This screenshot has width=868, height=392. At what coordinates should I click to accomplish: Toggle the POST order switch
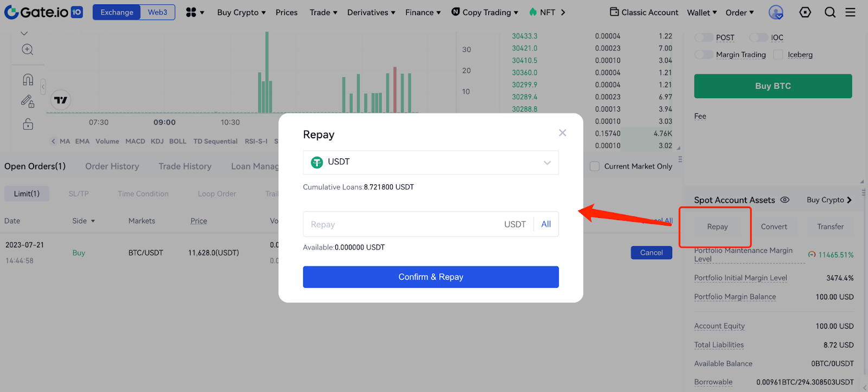tap(704, 37)
